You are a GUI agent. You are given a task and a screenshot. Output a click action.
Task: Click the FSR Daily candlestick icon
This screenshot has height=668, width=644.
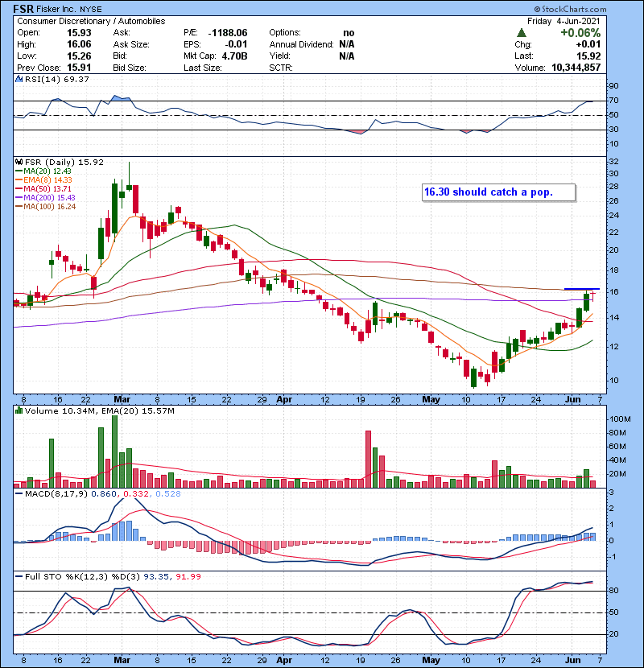[x=19, y=162]
